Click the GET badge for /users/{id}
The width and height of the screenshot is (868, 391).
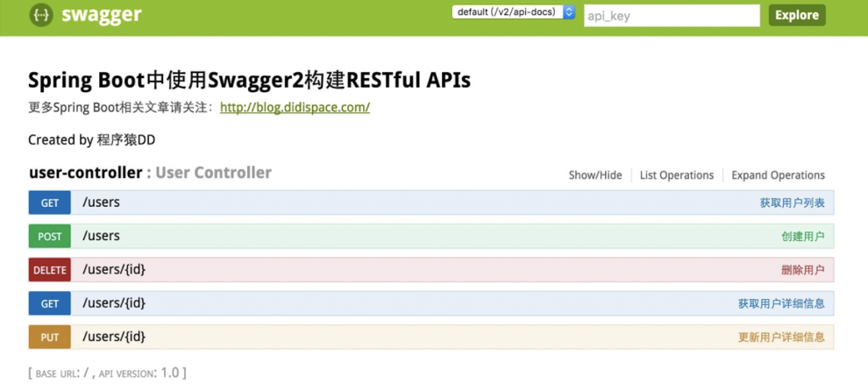tap(50, 303)
